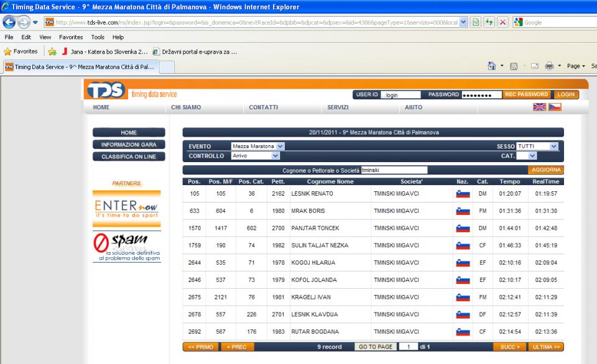Open the Page command menu
Viewport: 597px width, 364px height.
point(576,66)
